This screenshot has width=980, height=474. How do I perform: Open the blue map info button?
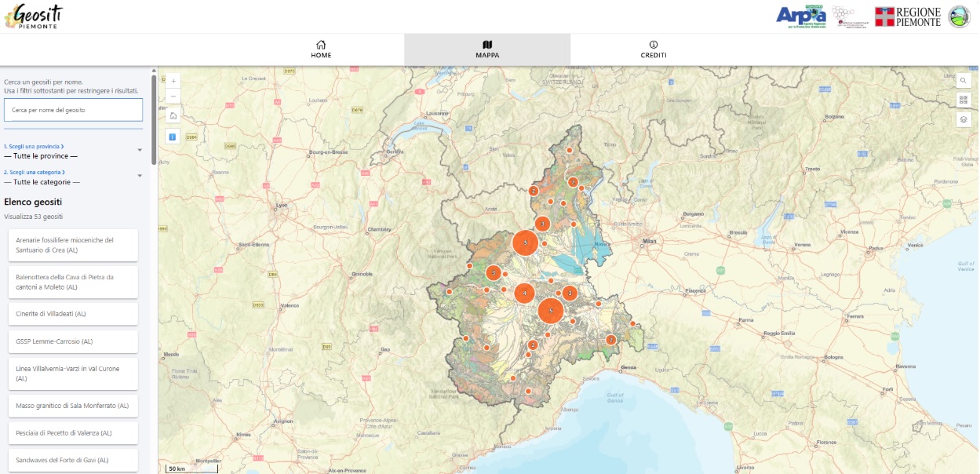coord(173,137)
